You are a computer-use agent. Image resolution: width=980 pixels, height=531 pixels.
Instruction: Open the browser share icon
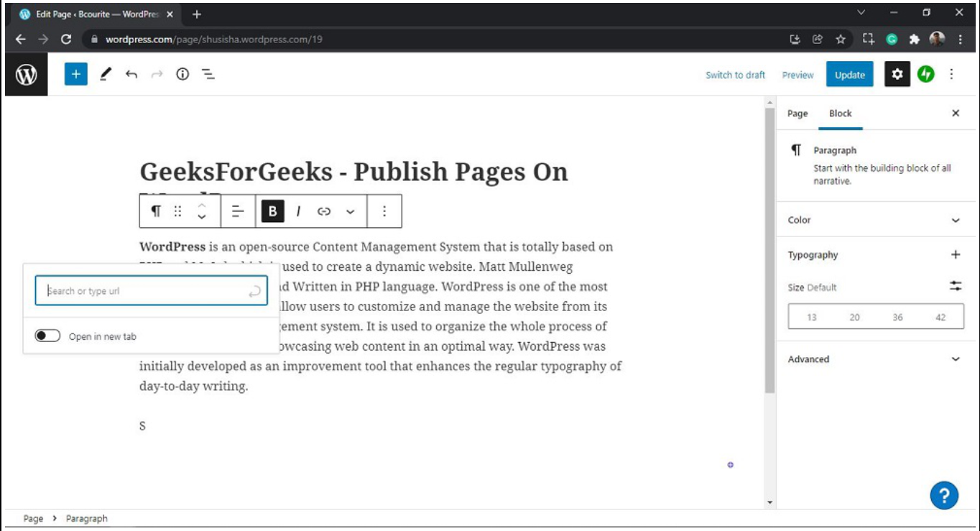coord(818,40)
